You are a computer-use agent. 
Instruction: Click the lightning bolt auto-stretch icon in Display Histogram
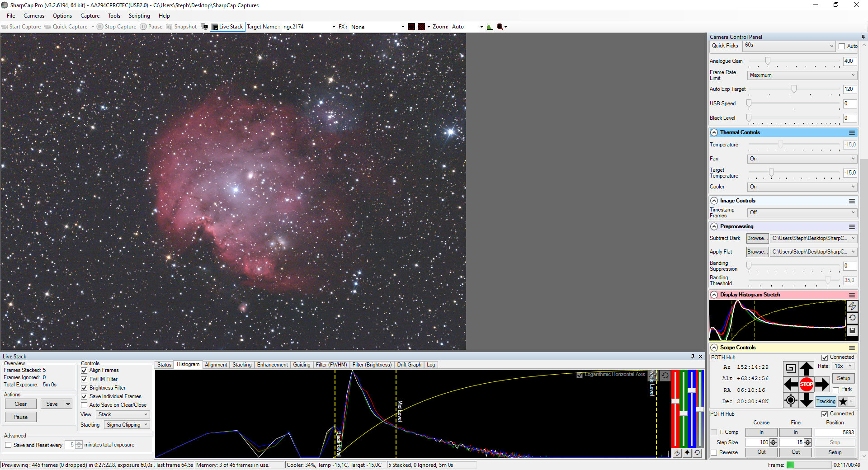[852, 306]
